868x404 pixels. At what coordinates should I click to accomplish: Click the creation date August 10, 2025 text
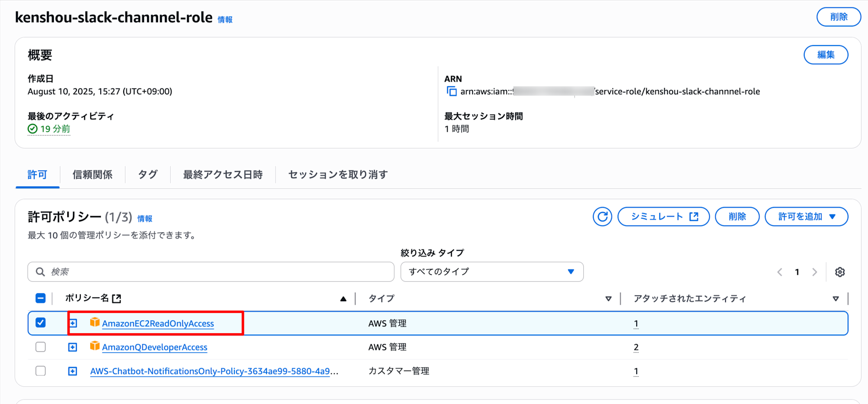click(x=100, y=92)
